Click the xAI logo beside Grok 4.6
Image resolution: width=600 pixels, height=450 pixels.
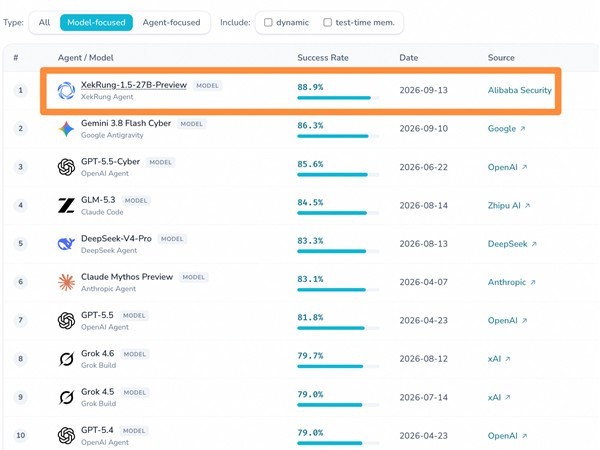click(x=66, y=359)
